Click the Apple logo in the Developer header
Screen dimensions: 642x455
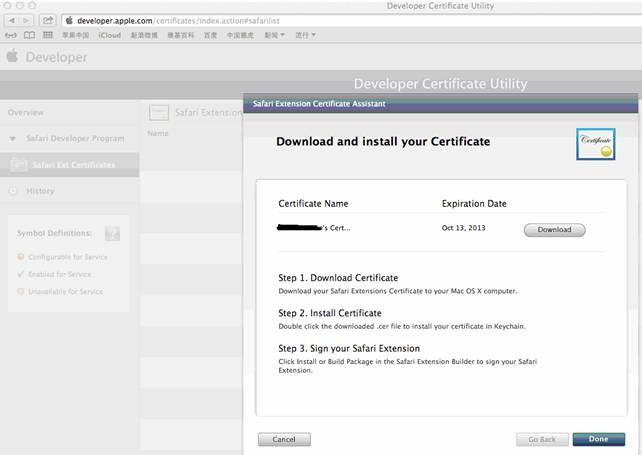click(12, 56)
